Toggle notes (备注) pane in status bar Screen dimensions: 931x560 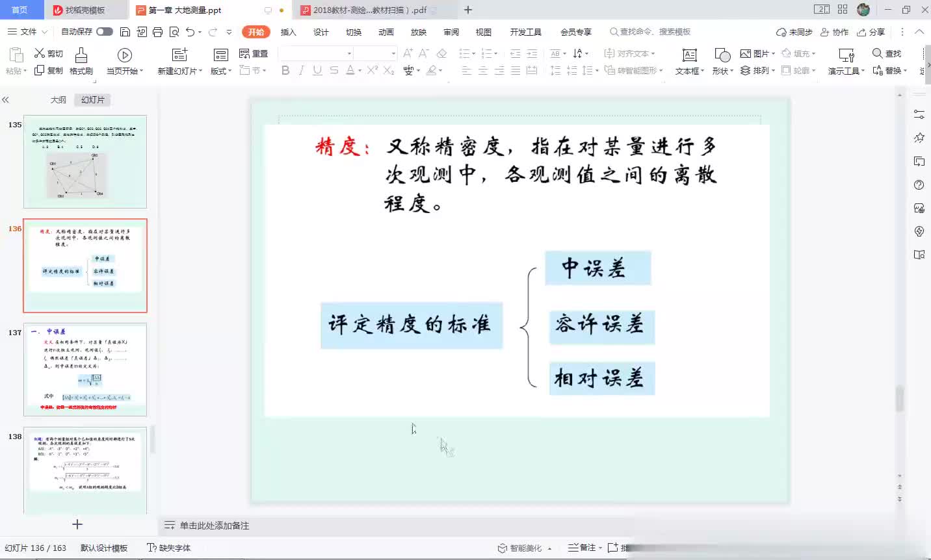tap(582, 548)
